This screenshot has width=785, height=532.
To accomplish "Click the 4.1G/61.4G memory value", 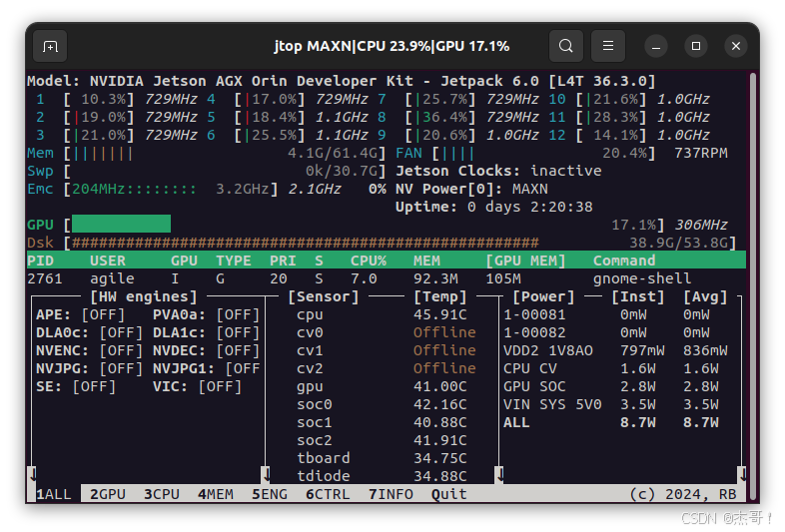I will pyautogui.click(x=332, y=153).
